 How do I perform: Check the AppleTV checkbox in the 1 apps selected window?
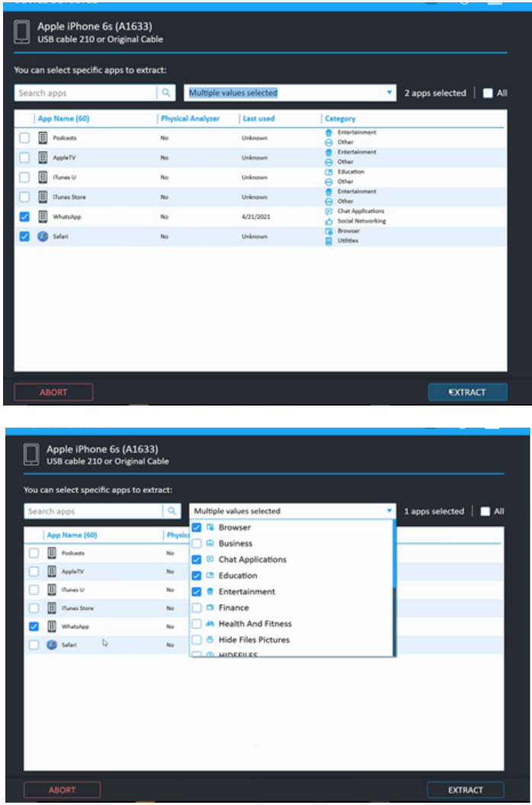34,572
